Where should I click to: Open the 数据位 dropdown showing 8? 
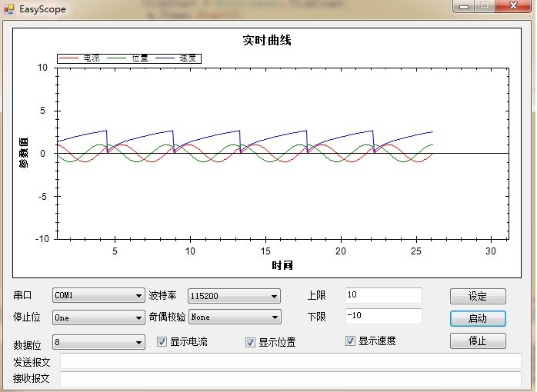click(98, 342)
